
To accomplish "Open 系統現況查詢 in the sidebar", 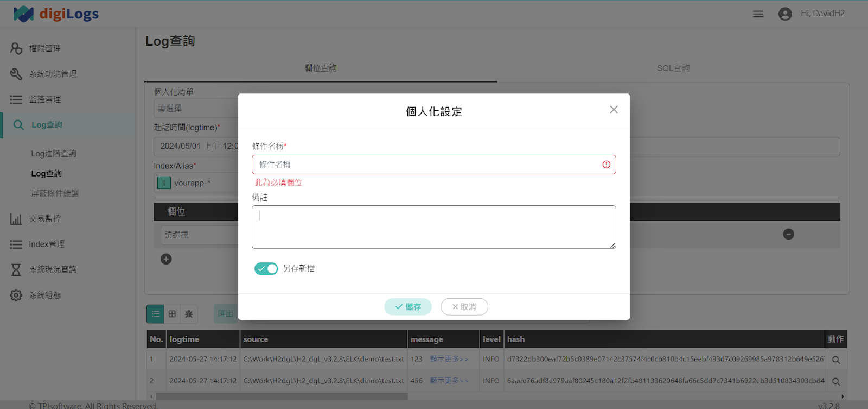I will point(53,269).
